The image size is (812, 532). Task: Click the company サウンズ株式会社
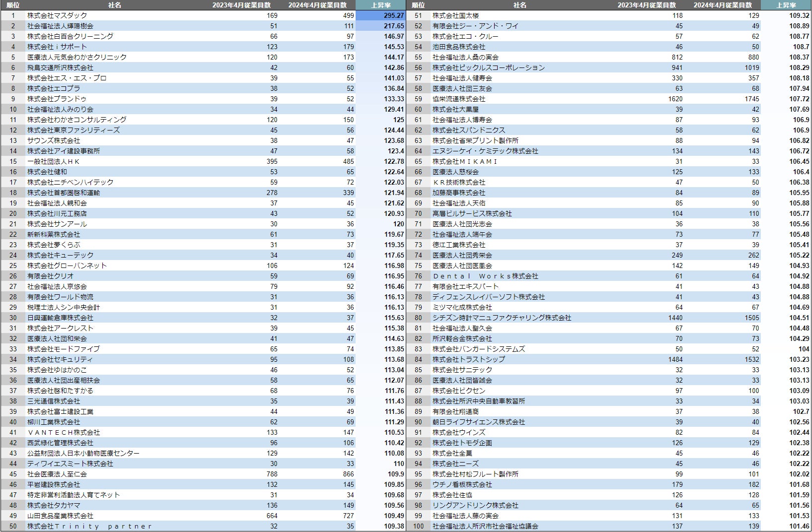point(54,140)
